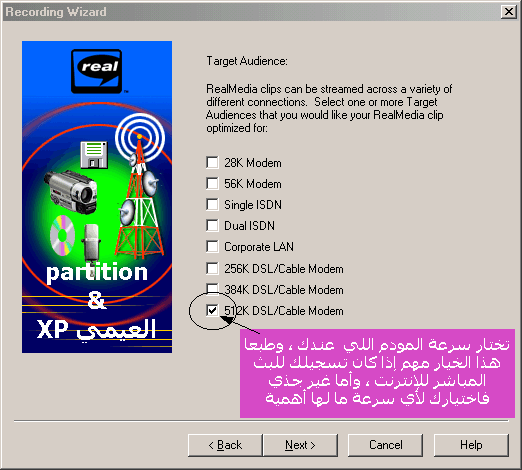
Task: Enable the 56K Modem checkbox
Action: (212, 184)
